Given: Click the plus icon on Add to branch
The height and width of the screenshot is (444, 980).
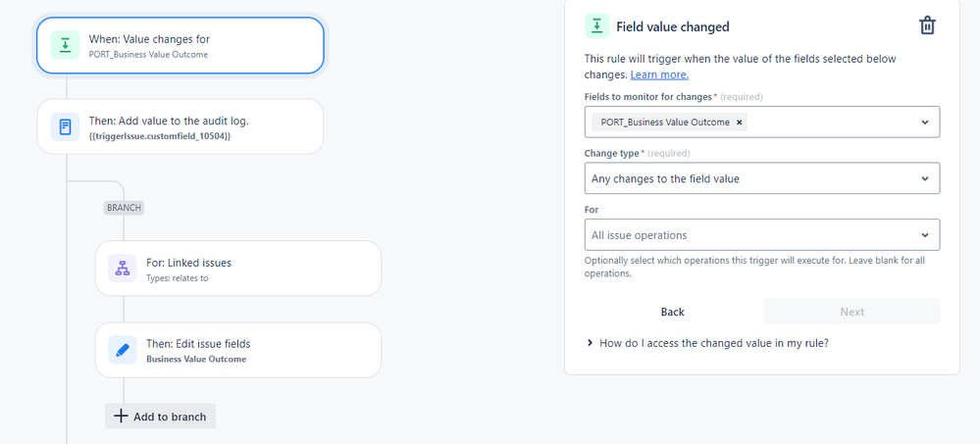Looking at the screenshot, I should point(121,416).
